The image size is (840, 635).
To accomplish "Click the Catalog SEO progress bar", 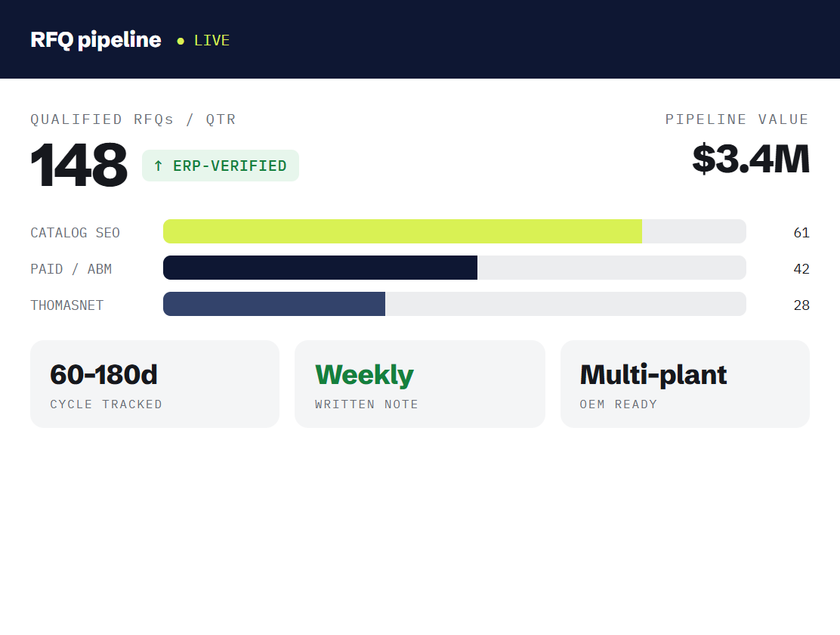I will tap(454, 231).
